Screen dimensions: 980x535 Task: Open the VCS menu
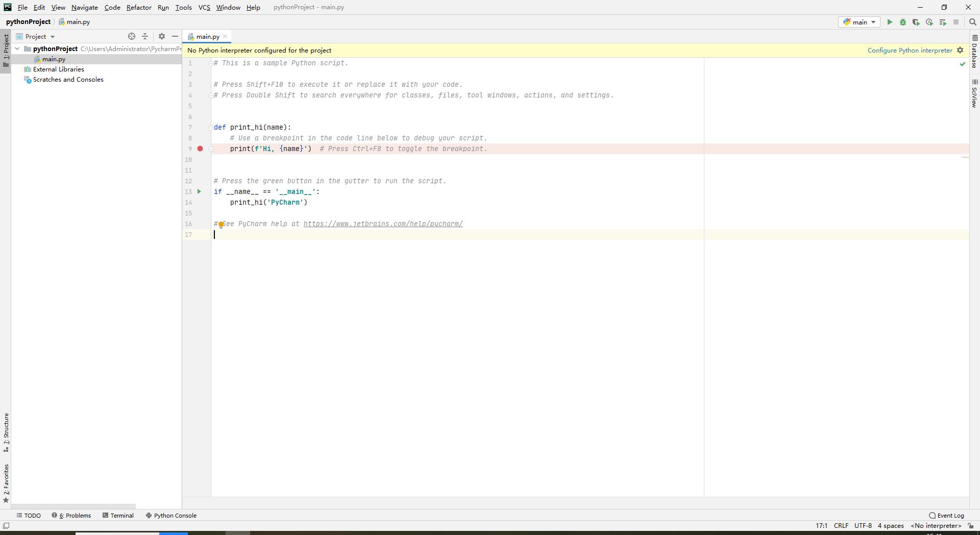pyautogui.click(x=204, y=7)
